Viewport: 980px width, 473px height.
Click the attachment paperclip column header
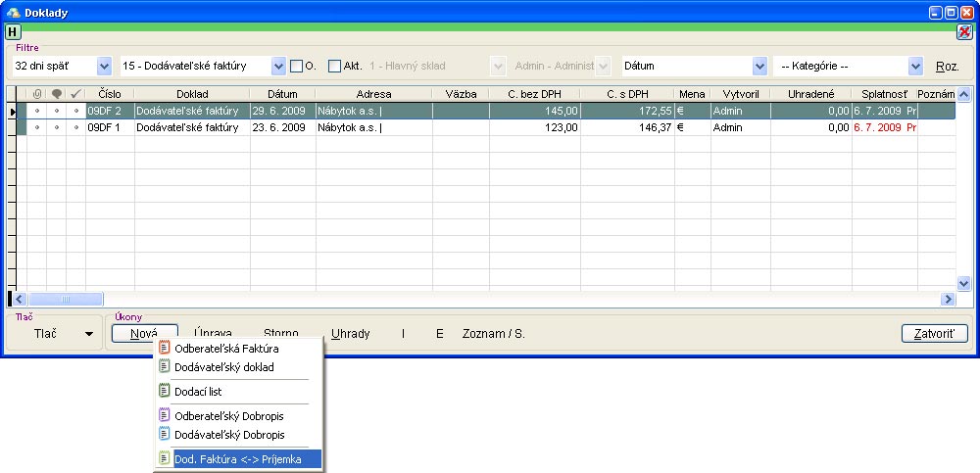[x=37, y=95]
